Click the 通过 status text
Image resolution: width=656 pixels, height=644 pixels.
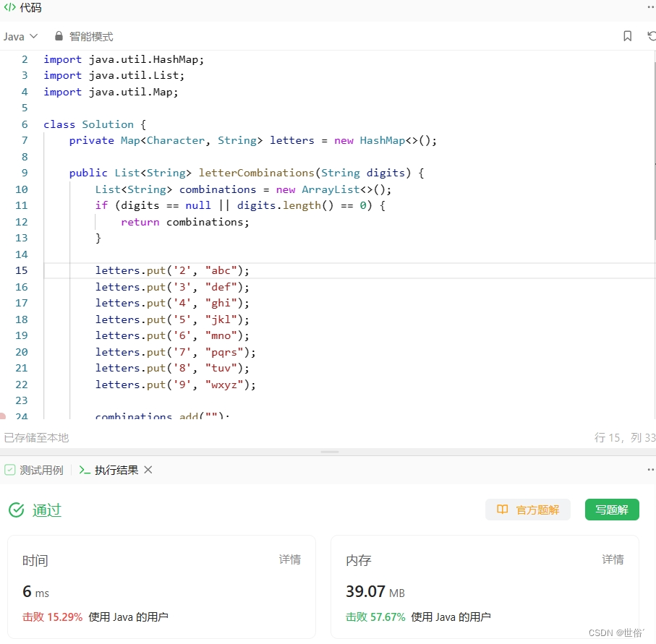47,510
